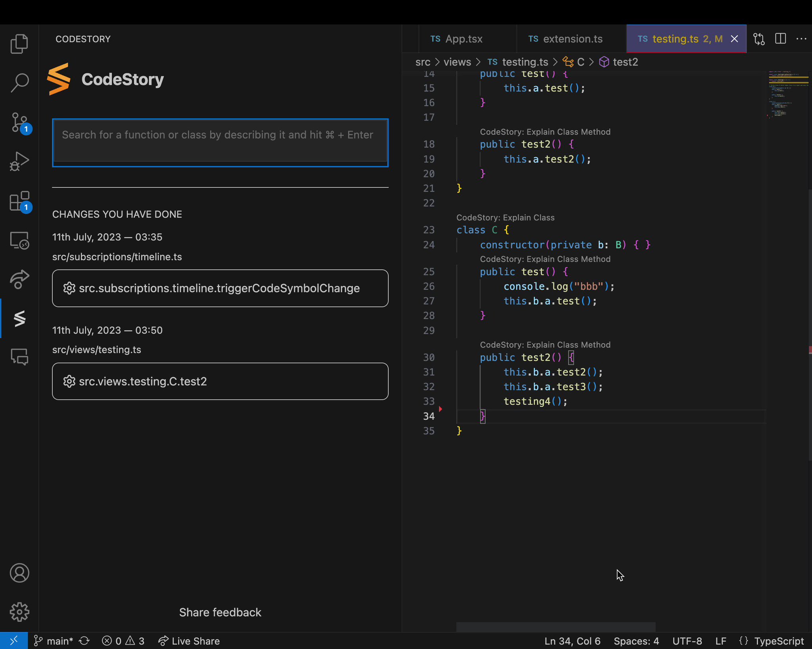
Task: Click the Share feedback link
Action: [x=220, y=612]
